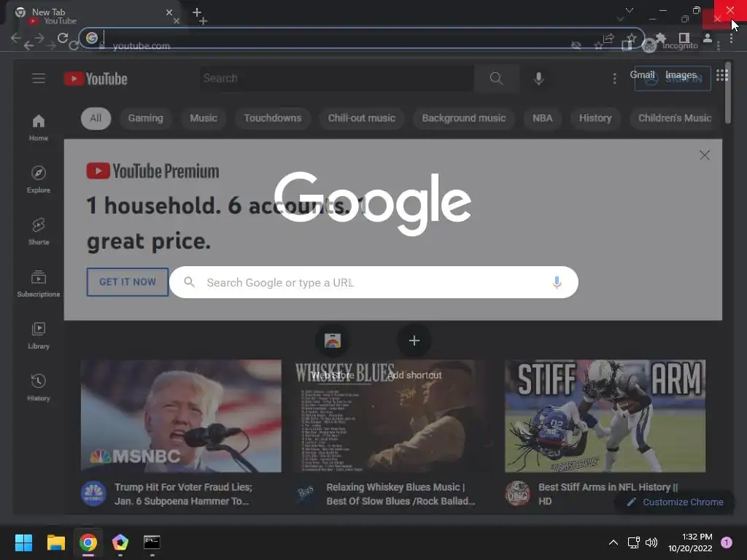
Task: Click the Incognito indicator label
Action: pos(680,46)
